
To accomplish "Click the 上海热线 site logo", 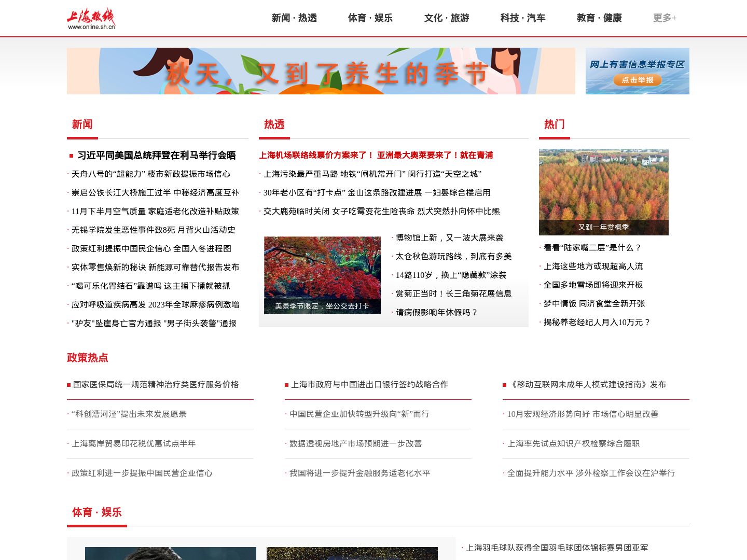I will coord(91,19).
